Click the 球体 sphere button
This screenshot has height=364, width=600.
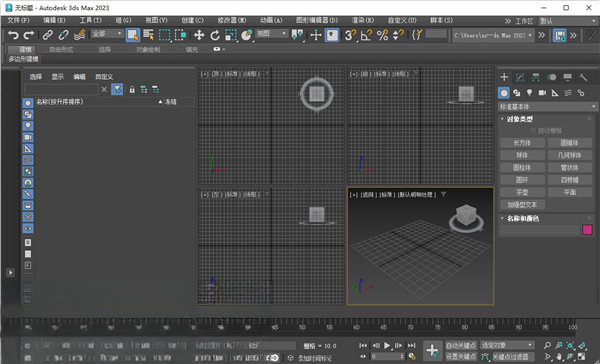tap(522, 155)
